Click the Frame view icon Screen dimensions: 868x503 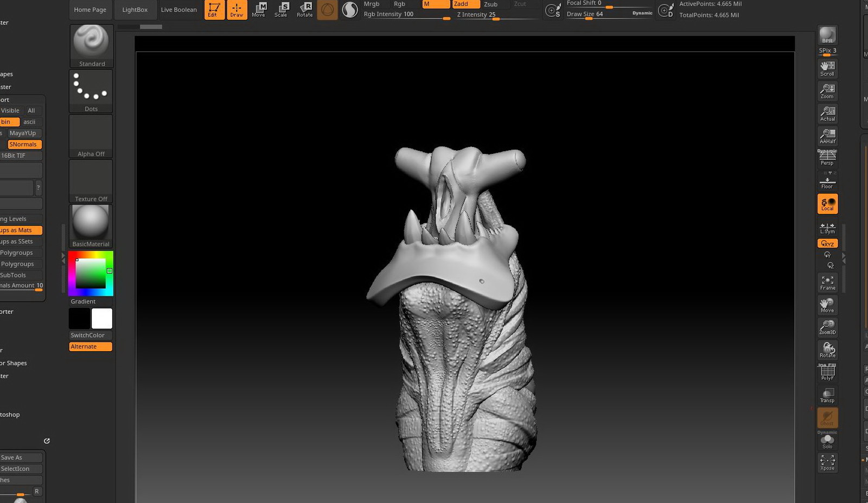tap(827, 282)
